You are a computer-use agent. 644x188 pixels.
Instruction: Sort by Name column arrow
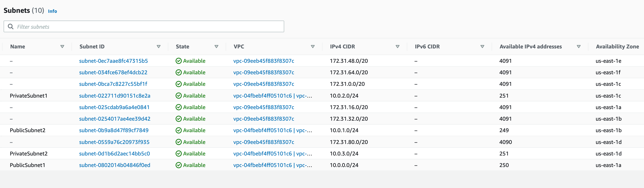click(x=62, y=47)
